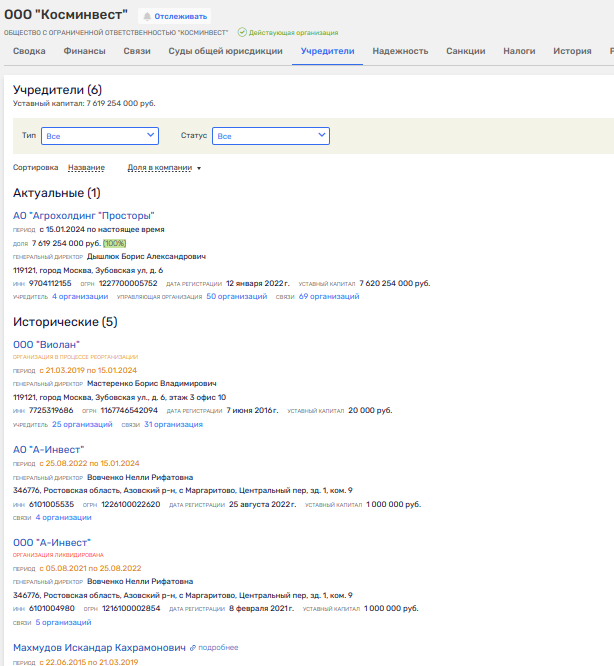614x666 pixels.
Task: Click the Исторические (5) section heading
Action: pos(65,322)
